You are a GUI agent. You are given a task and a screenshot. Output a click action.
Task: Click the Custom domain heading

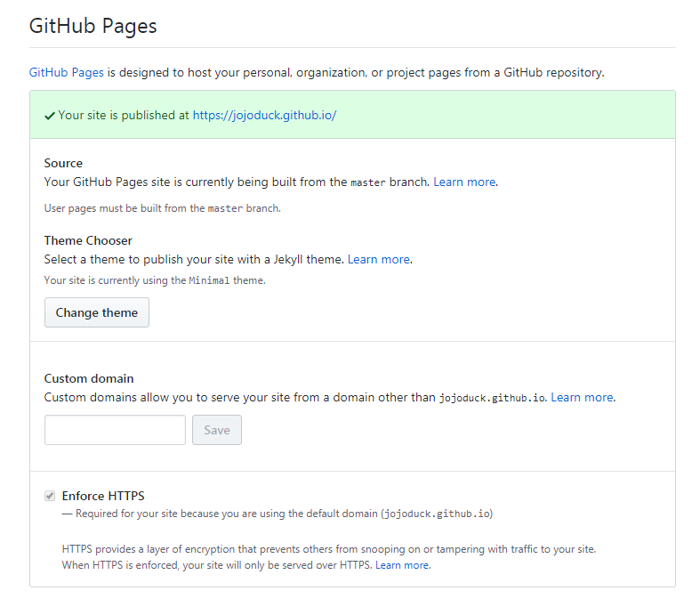click(89, 378)
